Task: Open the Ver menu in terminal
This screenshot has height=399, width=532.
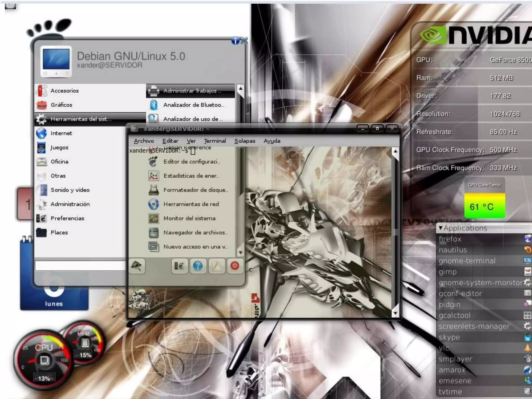Action: (x=191, y=141)
